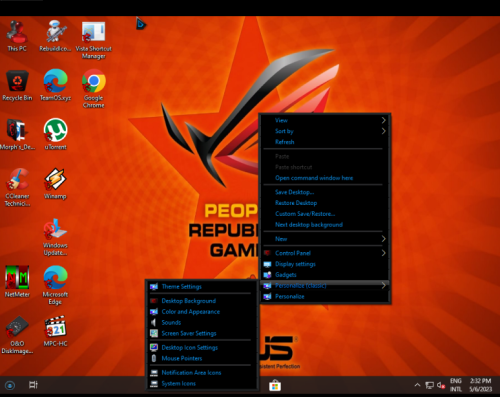The image size is (500, 397).
Task: Click the muted volume tray icon
Action: pyautogui.click(x=441, y=385)
